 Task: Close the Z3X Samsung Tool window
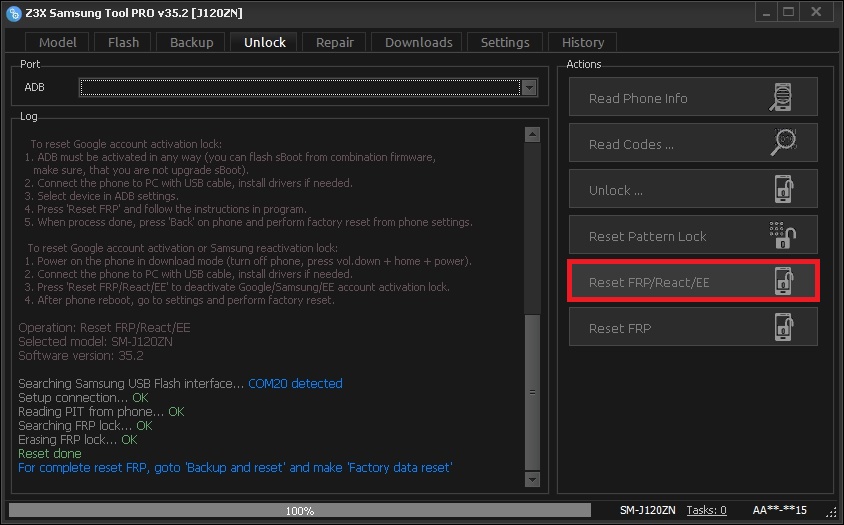click(816, 12)
